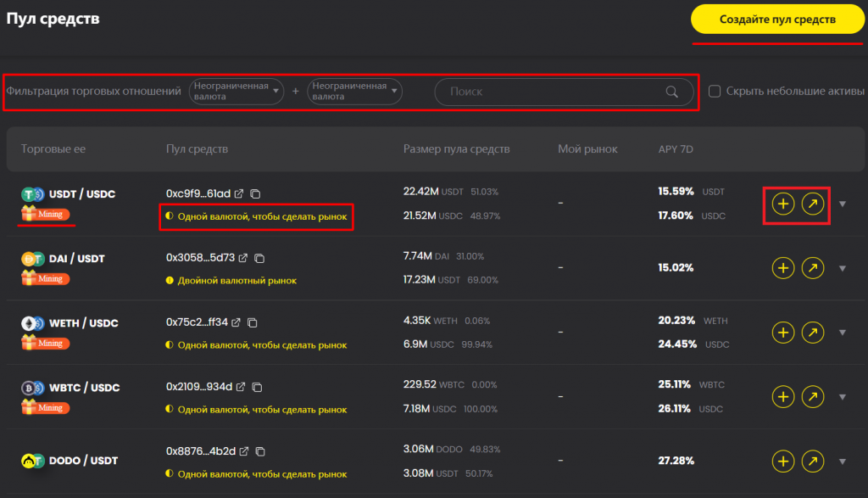Screen dimensions: 868x498
Task: Open the first currency filter dropdown
Action: [x=236, y=92]
